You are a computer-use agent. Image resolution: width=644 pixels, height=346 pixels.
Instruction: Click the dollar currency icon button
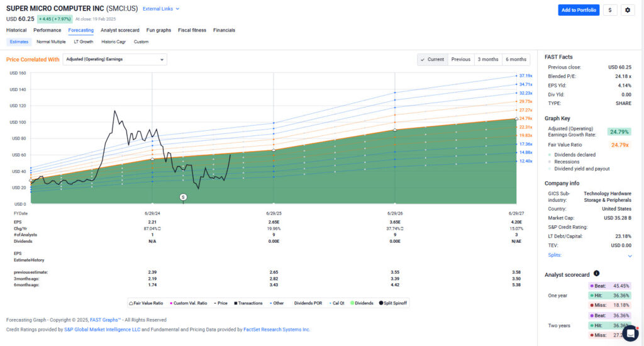pyautogui.click(x=610, y=10)
